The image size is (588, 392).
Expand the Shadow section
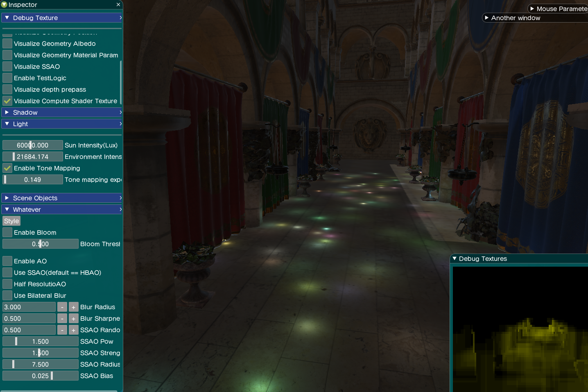(x=7, y=112)
